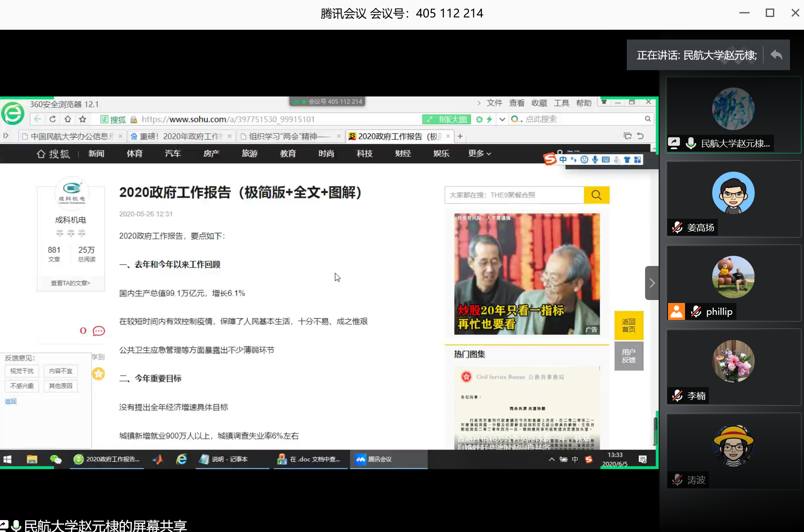
Task: Expand the 更多 navigation dropdown
Action: tap(479, 153)
